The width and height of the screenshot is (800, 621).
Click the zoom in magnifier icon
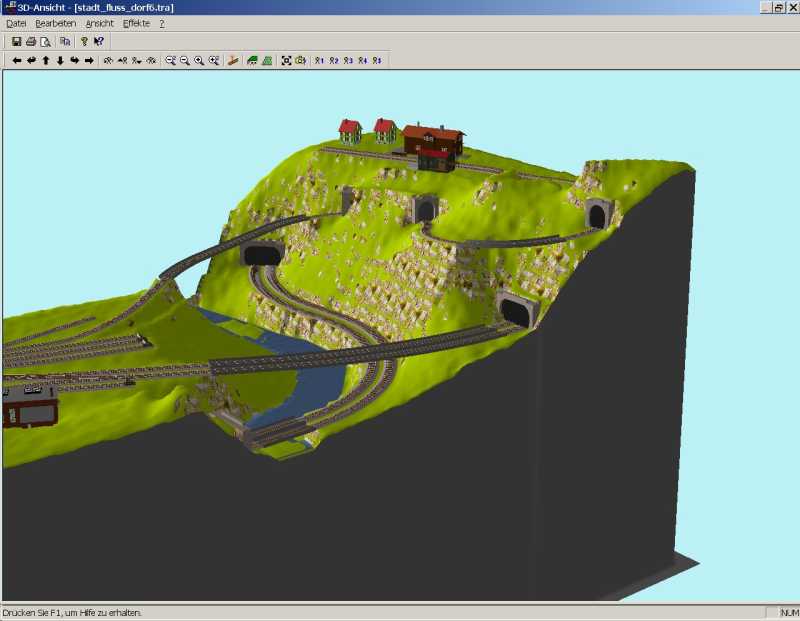click(x=199, y=61)
